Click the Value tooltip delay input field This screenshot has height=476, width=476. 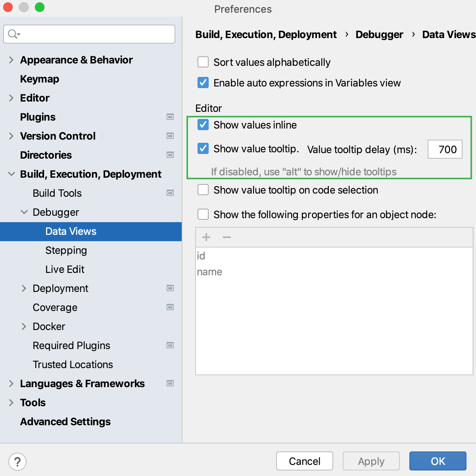(x=445, y=149)
